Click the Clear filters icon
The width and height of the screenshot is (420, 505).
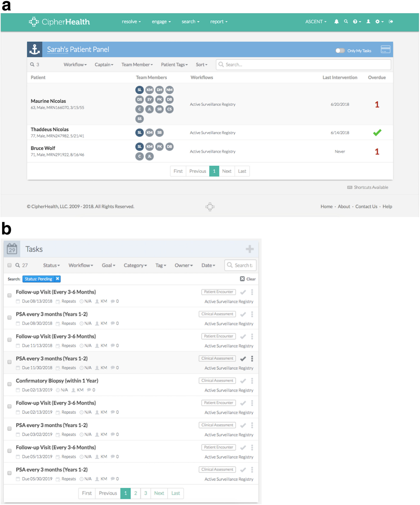(x=242, y=279)
